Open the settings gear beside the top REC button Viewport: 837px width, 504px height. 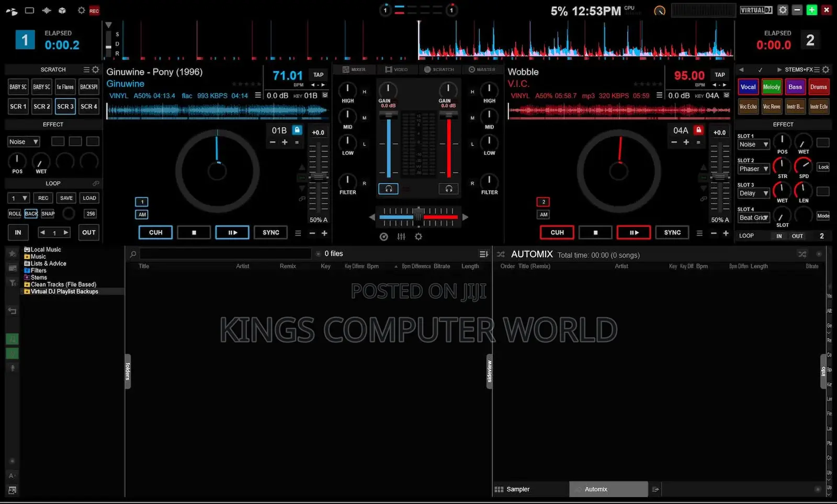(x=81, y=10)
